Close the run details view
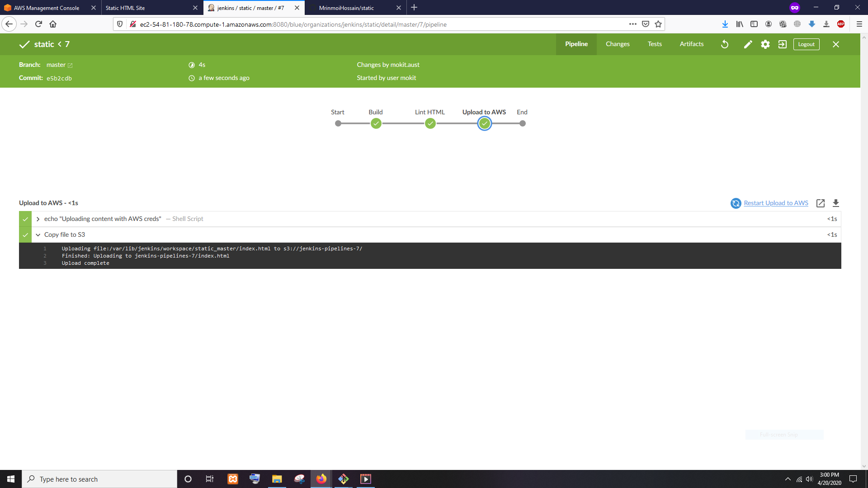 835,44
